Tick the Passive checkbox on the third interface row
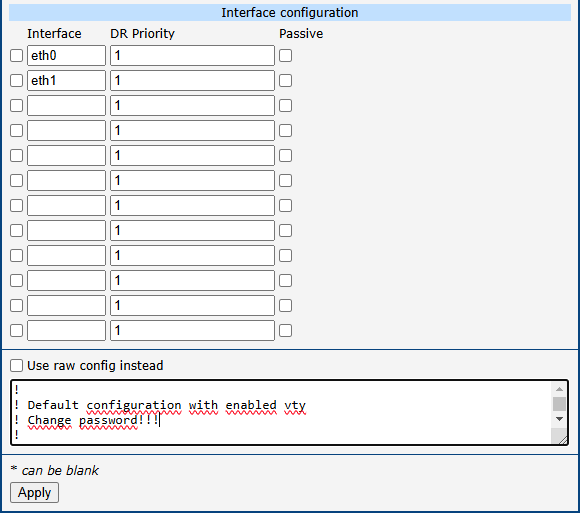Screen dimensions: 580x513 point(286,106)
